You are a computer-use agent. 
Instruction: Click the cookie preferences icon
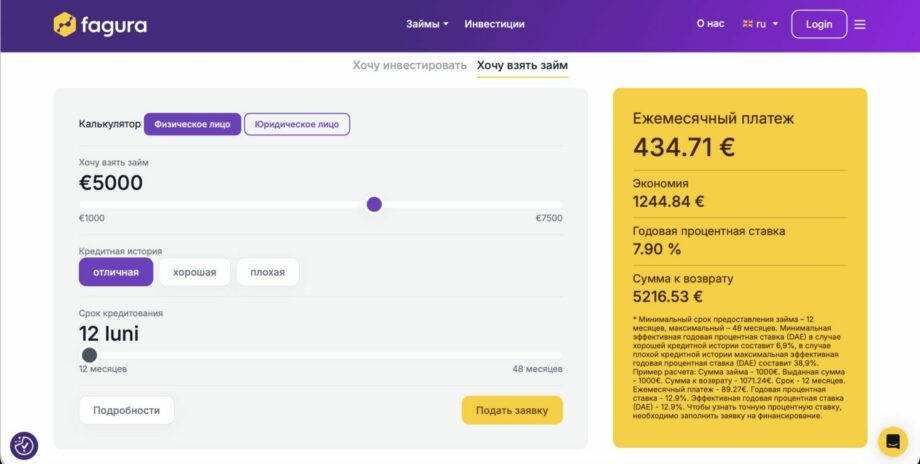pyautogui.click(x=24, y=446)
